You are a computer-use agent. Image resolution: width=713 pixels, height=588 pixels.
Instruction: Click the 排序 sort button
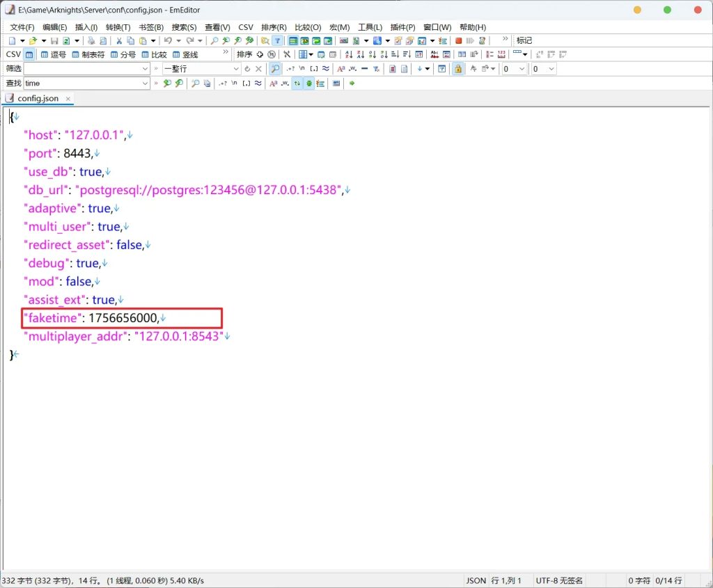[x=244, y=55]
